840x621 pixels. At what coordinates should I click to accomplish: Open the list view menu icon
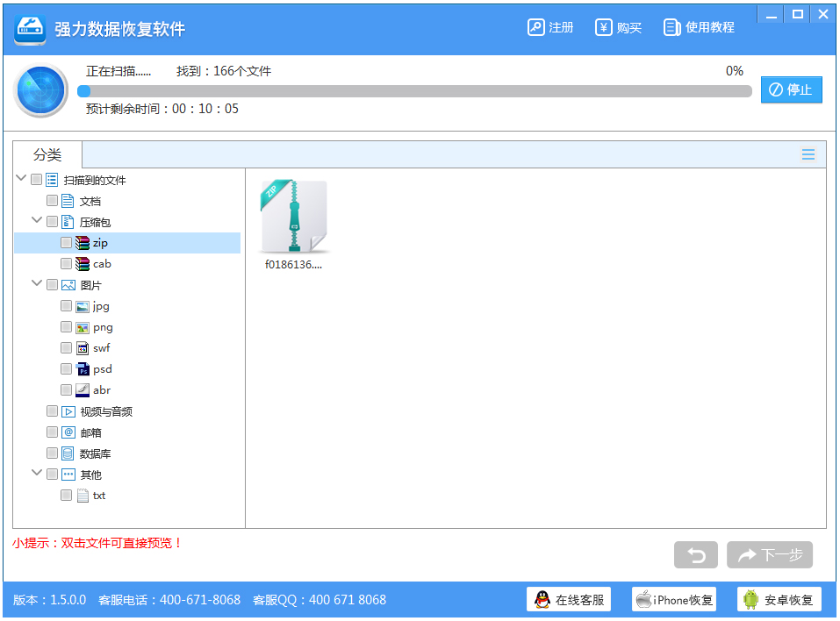pos(808,153)
